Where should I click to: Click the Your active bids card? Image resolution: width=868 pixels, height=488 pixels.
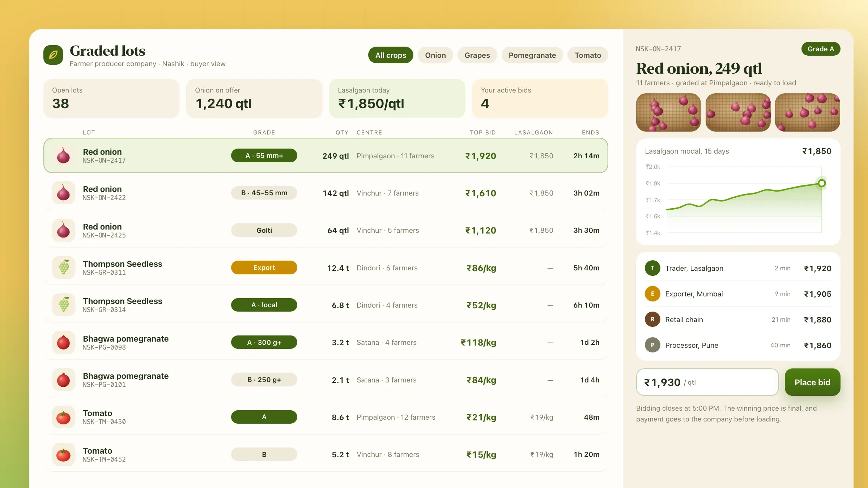(540, 98)
